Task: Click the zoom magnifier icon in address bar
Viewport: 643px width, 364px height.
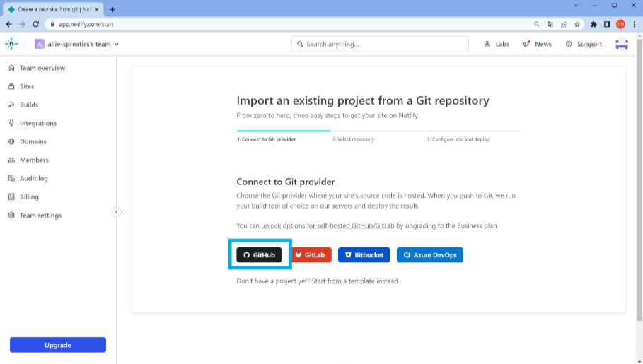Action: [536, 24]
